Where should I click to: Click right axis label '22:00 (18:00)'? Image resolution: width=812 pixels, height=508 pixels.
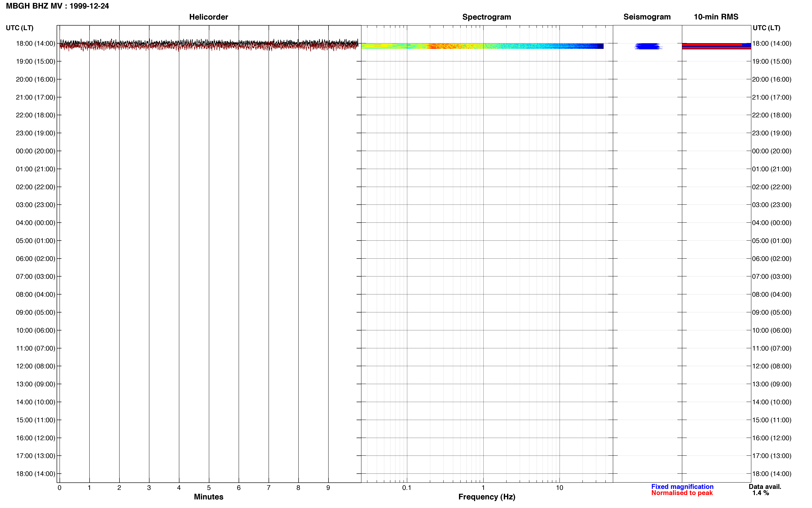click(x=772, y=115)
